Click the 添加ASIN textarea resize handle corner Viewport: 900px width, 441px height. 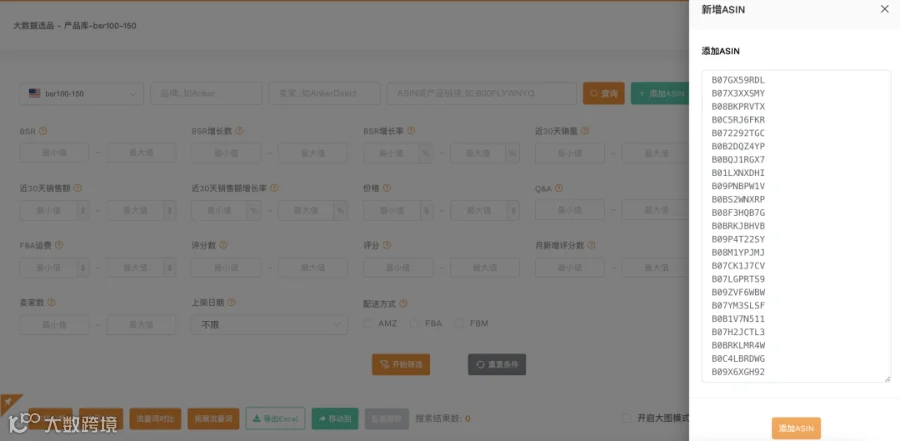887,379
